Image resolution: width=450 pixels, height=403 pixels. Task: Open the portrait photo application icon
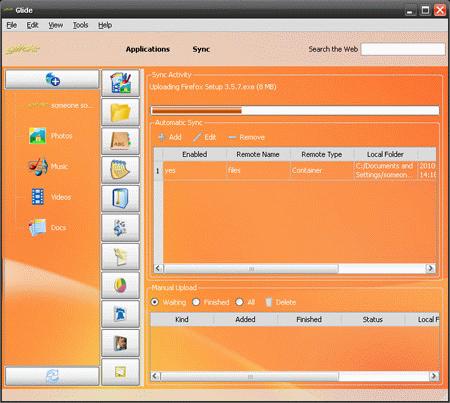coord(120,343)
